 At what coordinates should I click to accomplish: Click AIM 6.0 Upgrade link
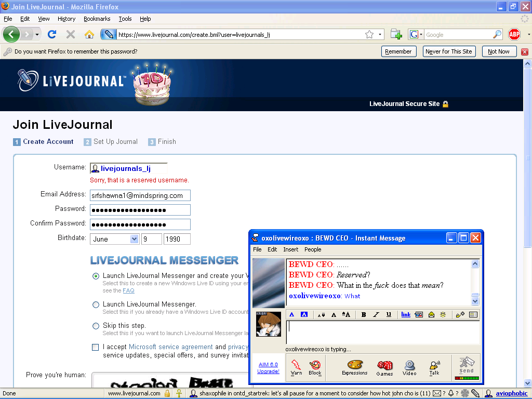point(269,368)
